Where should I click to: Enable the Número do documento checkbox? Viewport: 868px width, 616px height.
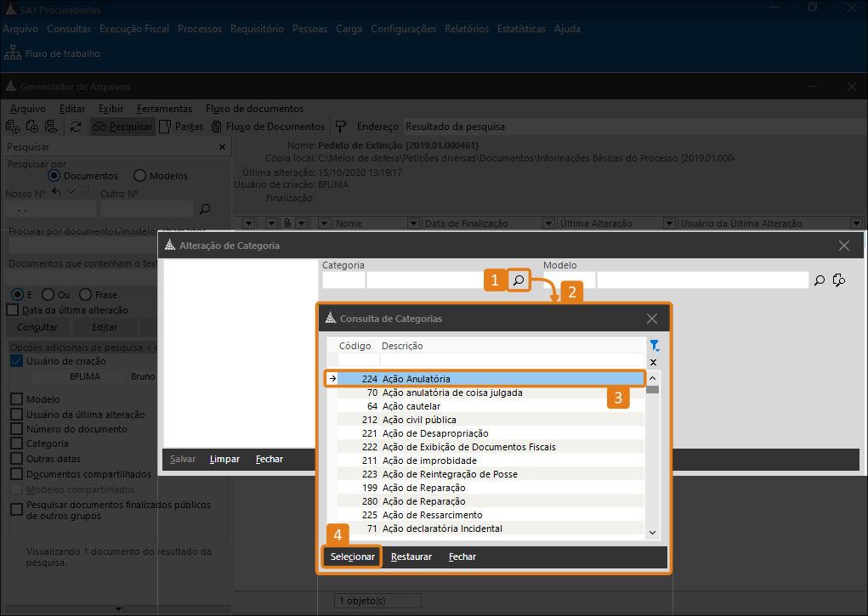(16, 429)
